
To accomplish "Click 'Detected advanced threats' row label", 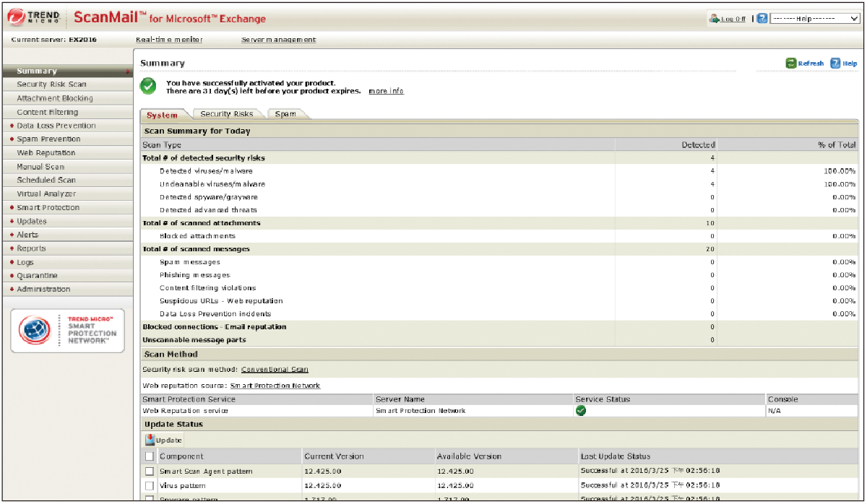I will pos(208,210).
